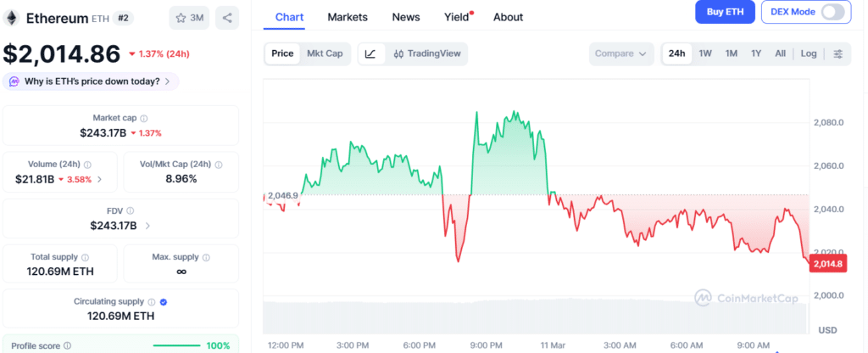Open chart settings sliders icon
Viewport: 868px width, 353px height.
838,53
